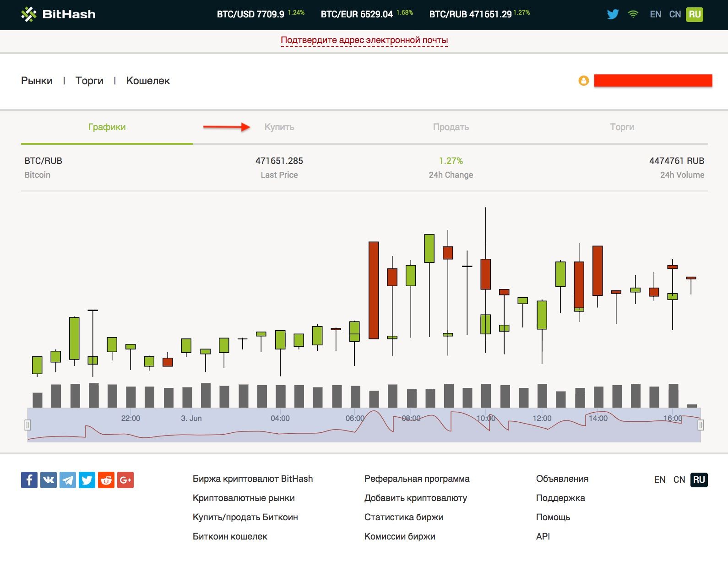Open Комиссии биржи footer link

[x=400, y=536]
